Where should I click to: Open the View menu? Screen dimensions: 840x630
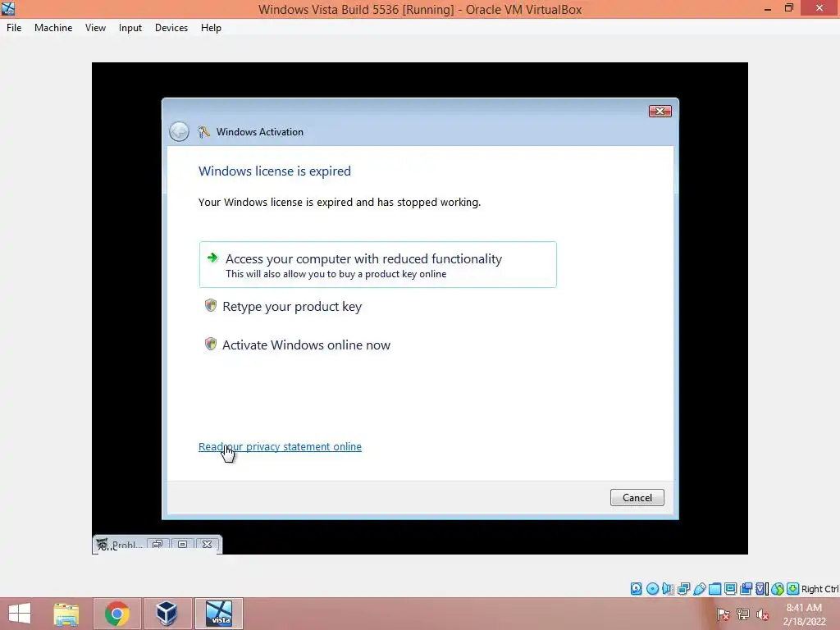click(x=95, y=28)
